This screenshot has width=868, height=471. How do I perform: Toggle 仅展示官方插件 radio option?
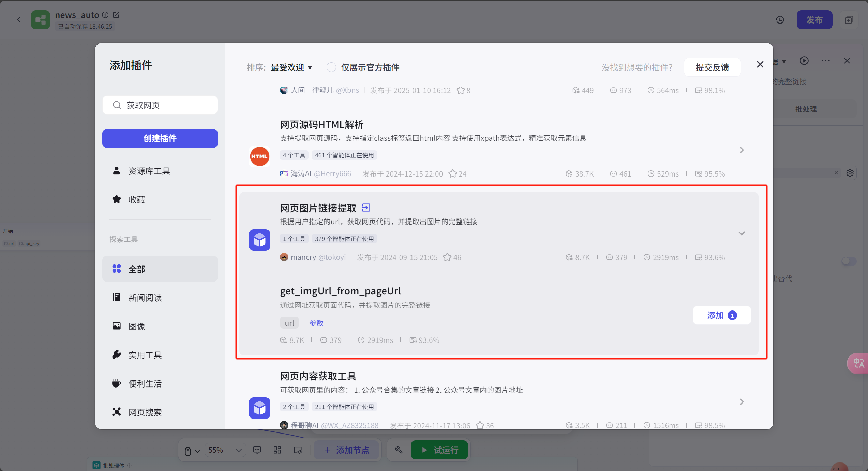331,67
